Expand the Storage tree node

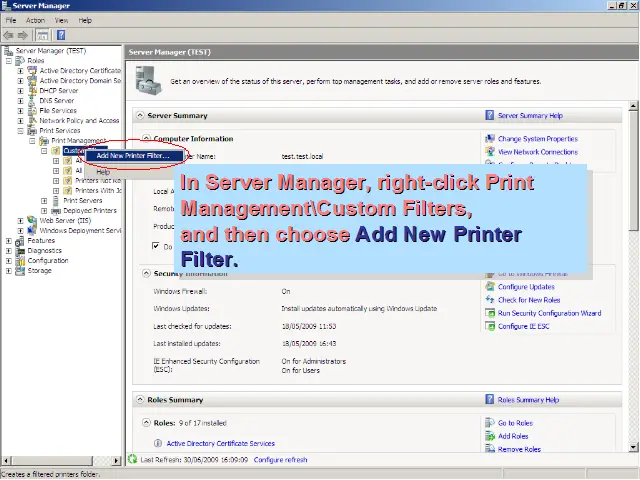[x=9, y=271]
